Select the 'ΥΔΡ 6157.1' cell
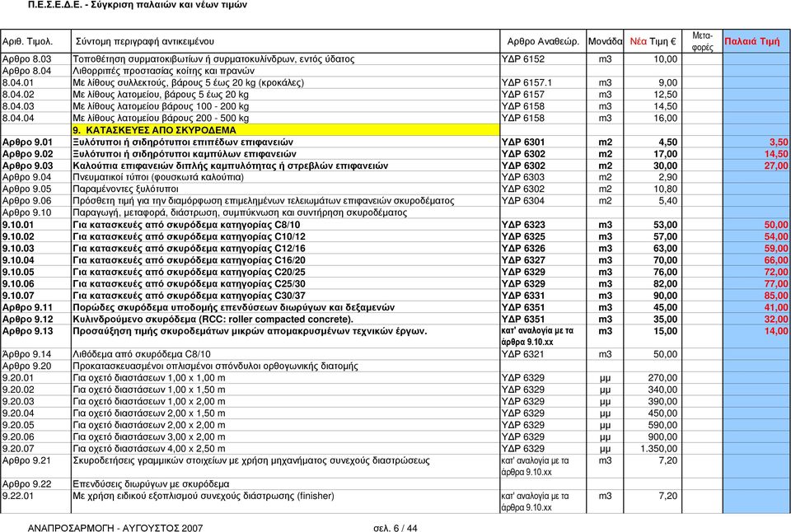The height and width of the screenshot is (532, 791). click(x=527, y=82)
